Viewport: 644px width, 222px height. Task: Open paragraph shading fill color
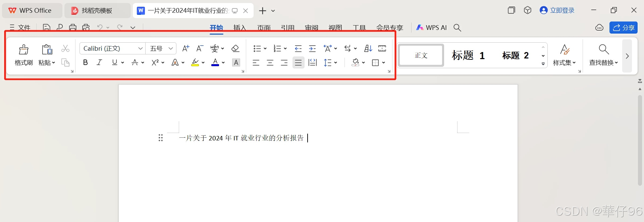pos(356,62)
